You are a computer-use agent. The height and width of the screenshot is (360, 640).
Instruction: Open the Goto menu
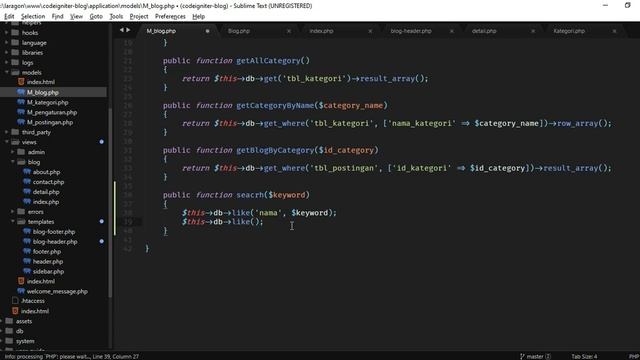[96, 16]
